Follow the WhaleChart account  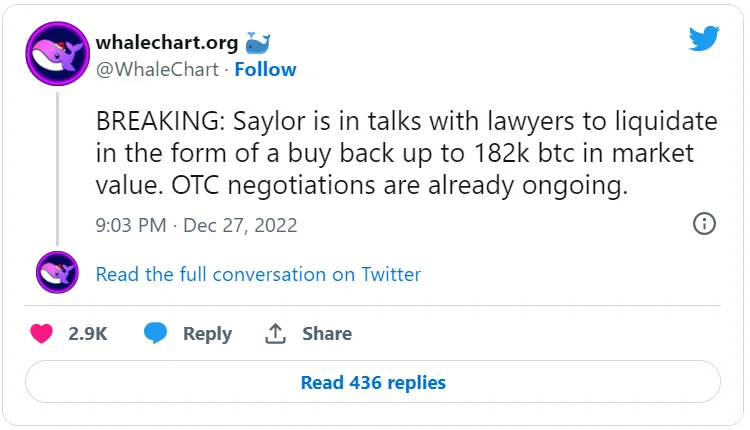[265, 69]
